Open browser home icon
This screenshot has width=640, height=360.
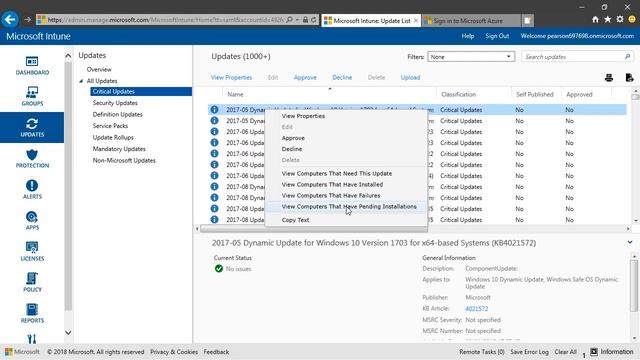[x=595, y=20]
